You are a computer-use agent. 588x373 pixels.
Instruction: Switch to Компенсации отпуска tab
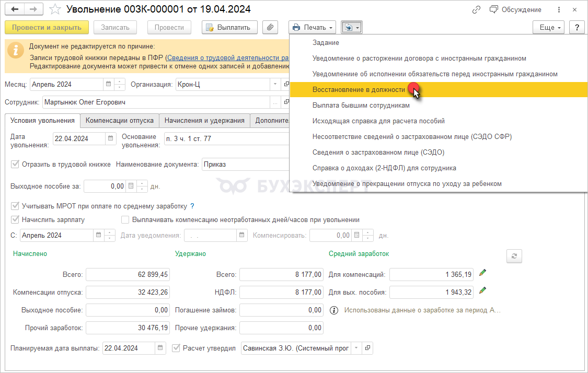120,121
